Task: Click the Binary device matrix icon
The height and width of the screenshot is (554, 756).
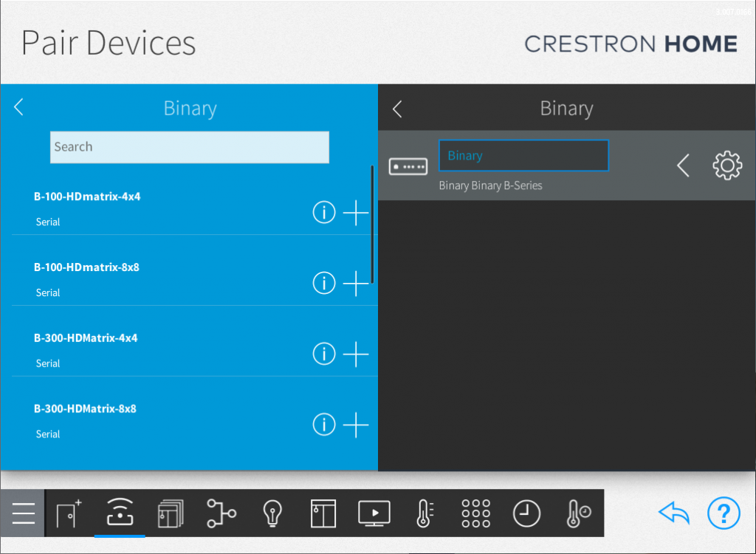Action: pos(408,166)
